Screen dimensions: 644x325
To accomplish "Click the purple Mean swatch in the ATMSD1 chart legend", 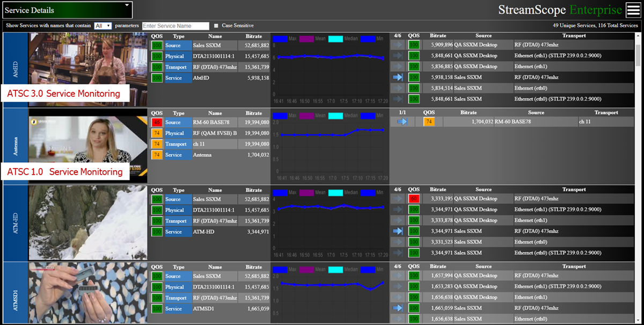I will (x=306, y=269).
